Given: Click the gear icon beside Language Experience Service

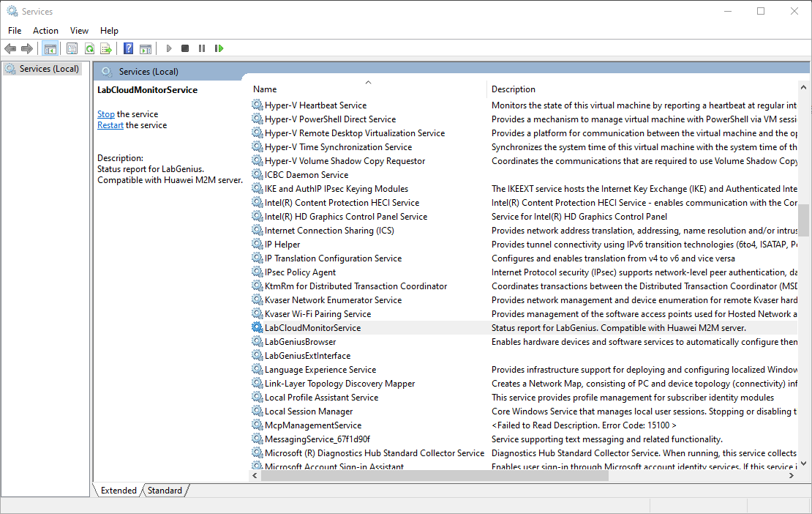Looking at the screenshot, I should pos(257,370).
